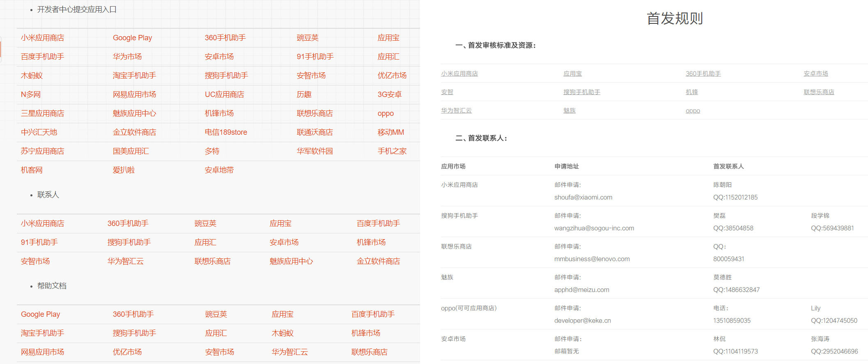Select the 苏宁应用商店 link

click(42, 151)
